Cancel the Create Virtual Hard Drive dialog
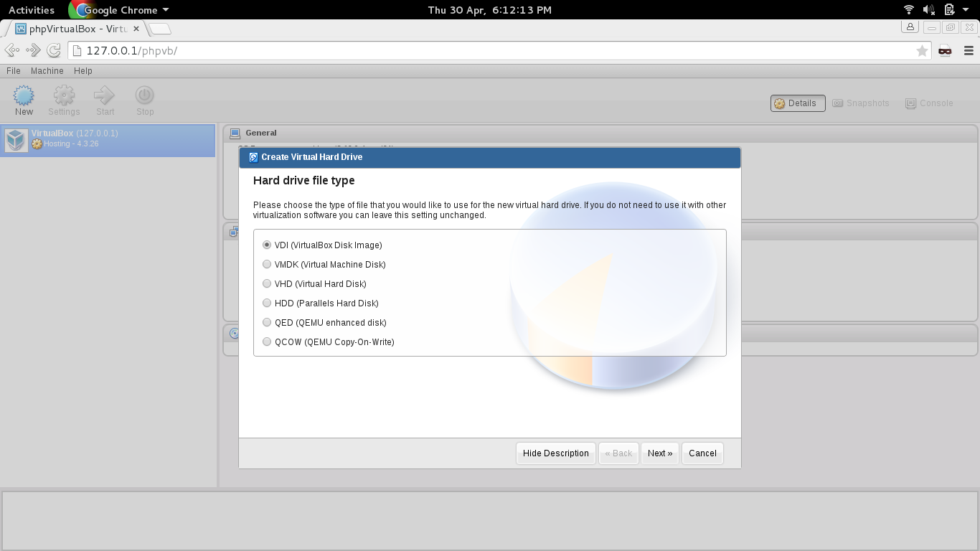 click(702, 453)
